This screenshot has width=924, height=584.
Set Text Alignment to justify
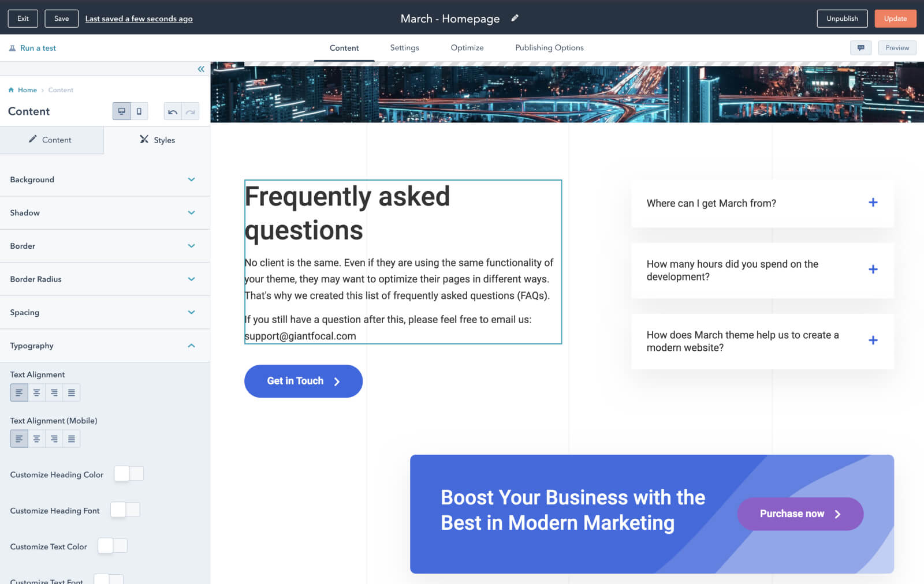(72, 393)
